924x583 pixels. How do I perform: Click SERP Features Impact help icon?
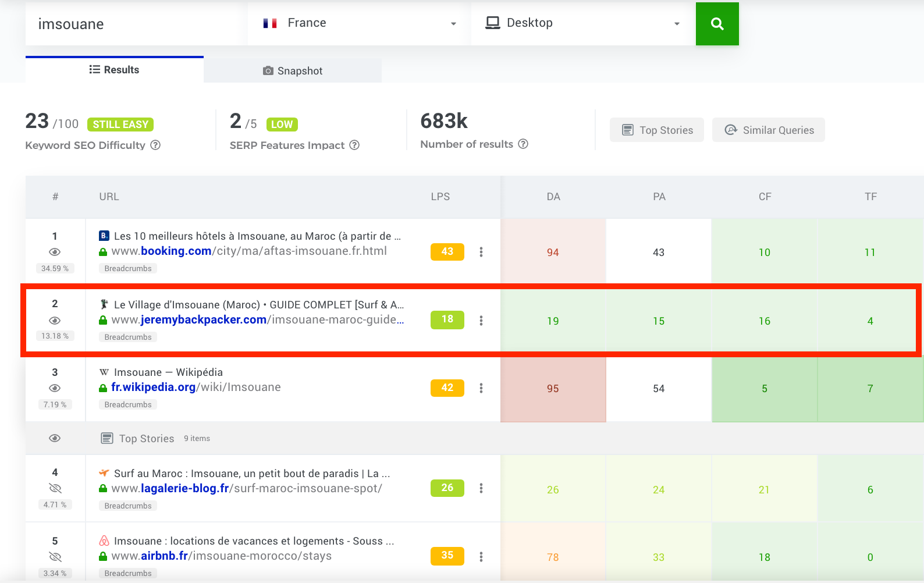[x=354, y=145]
